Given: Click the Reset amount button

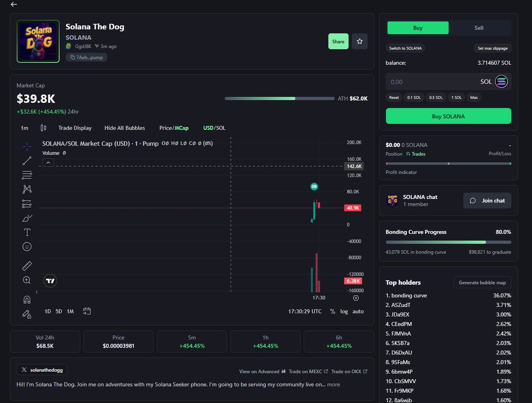Looking at the screenshot, I should coord(394,98).
